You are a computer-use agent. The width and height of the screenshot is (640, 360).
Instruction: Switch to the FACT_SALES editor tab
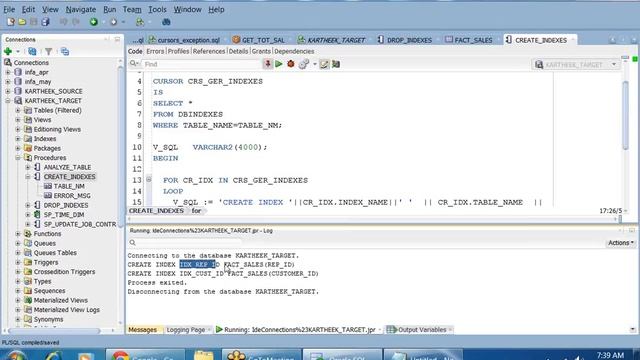click(469, 40)
